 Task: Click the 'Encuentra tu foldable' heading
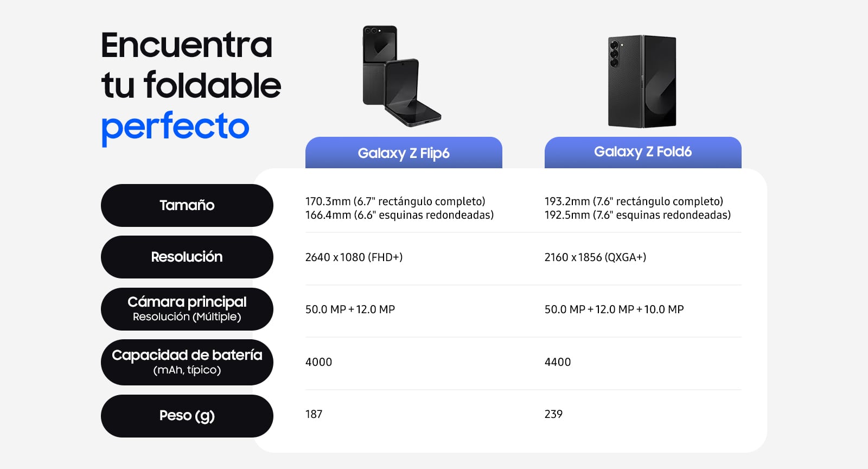click(x=191, y=65)
